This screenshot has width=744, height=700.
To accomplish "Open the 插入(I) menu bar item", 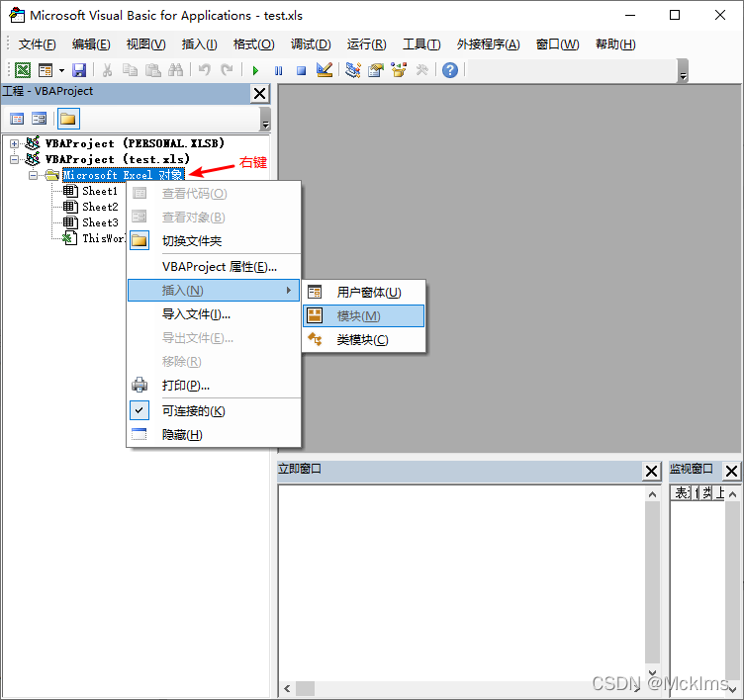I will pos(199,44).
